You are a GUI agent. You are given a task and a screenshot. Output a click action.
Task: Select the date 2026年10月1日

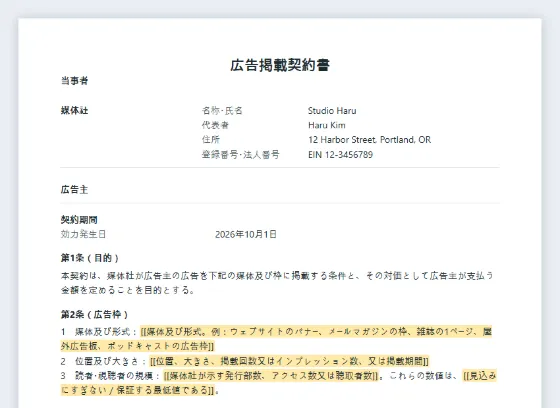coord(246,234)
